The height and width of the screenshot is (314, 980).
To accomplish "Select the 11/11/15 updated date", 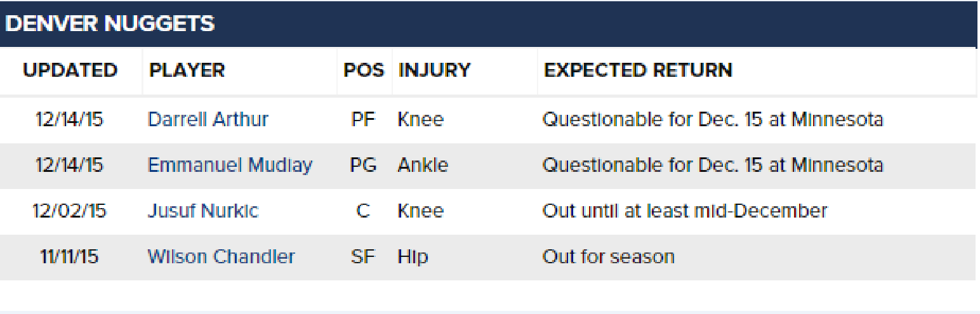I will (x=69, y=257).
